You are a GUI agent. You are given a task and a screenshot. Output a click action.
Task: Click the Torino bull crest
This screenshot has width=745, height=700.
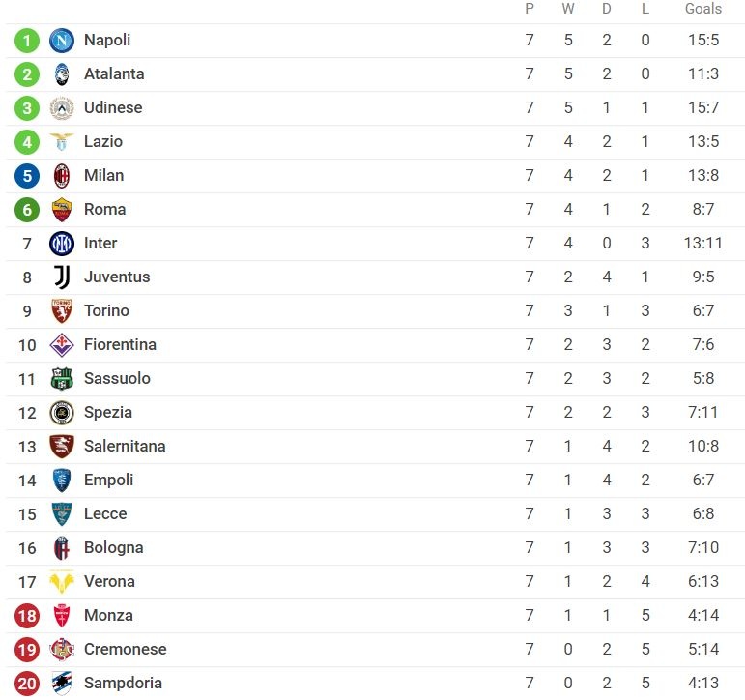pos(62,311)
